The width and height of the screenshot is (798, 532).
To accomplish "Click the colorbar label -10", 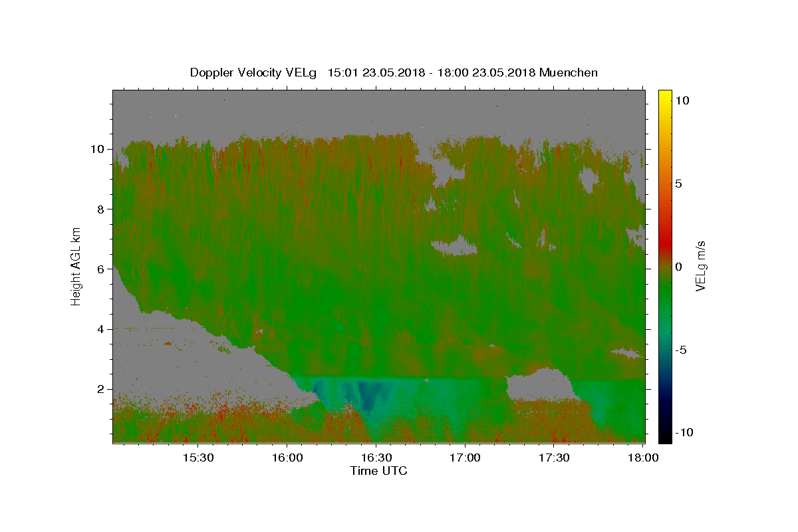I will point(684,432).
